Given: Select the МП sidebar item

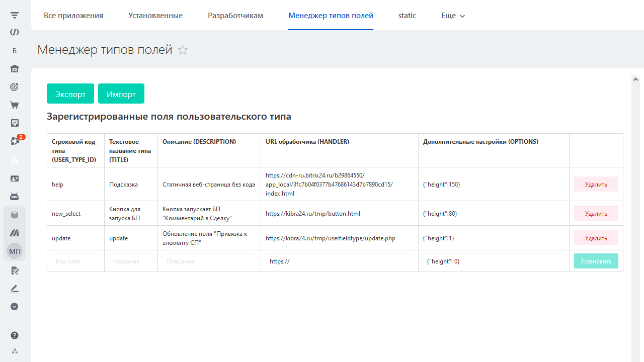Looking at the screenshot, I should pos(15,251).
